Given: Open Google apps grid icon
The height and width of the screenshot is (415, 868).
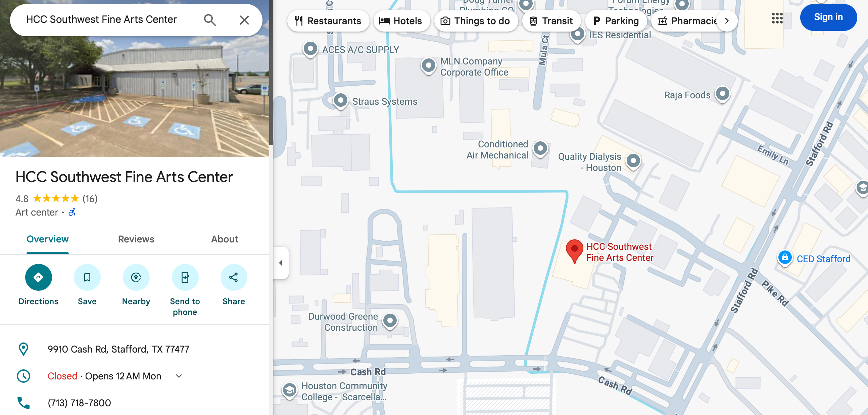Looking at the screenshot, I should pyautogui.click(x=777, y=18).
